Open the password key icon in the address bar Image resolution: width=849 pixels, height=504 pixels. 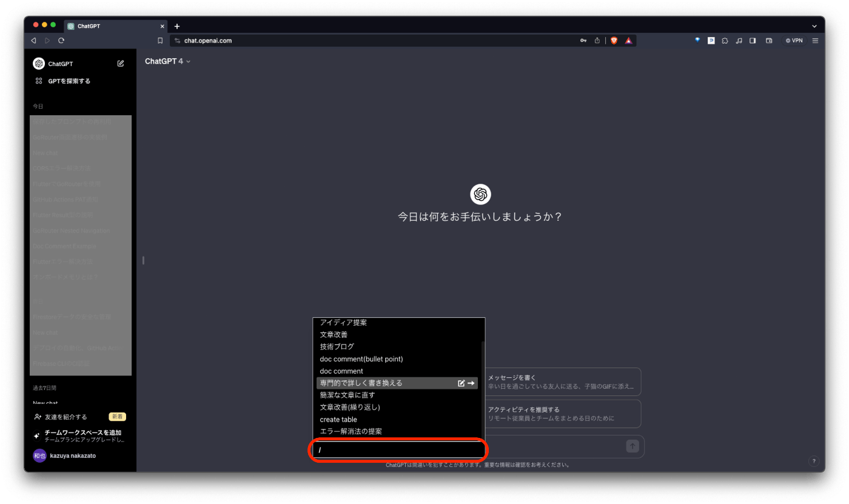tap(583, 41)
